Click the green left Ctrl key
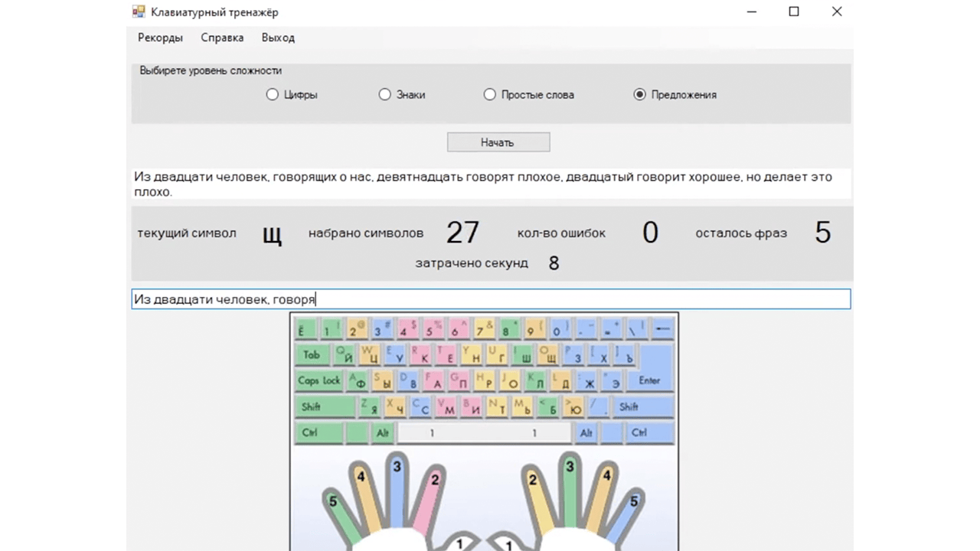This screenshot has height=551, width=980. (x=318, y=432)
